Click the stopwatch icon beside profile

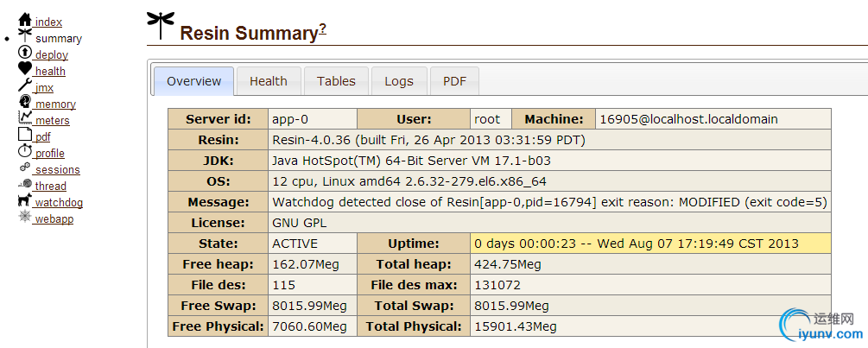click(x=25, y=151)
